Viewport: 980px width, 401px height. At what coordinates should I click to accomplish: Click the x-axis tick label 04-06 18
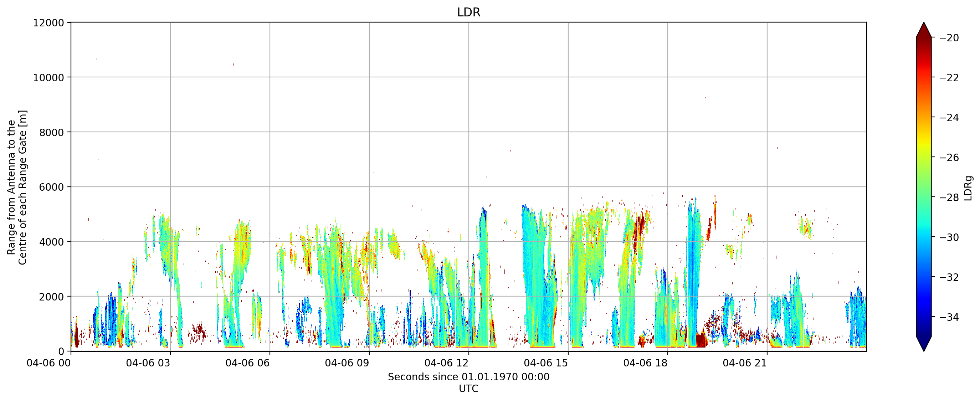coord(645,363)
